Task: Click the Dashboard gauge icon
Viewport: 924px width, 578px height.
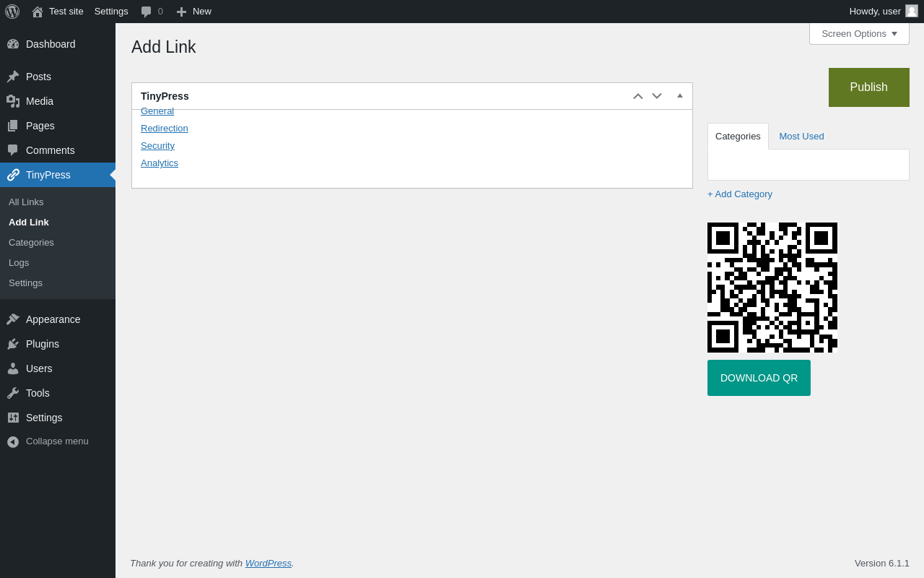Action: click(13, 44)
